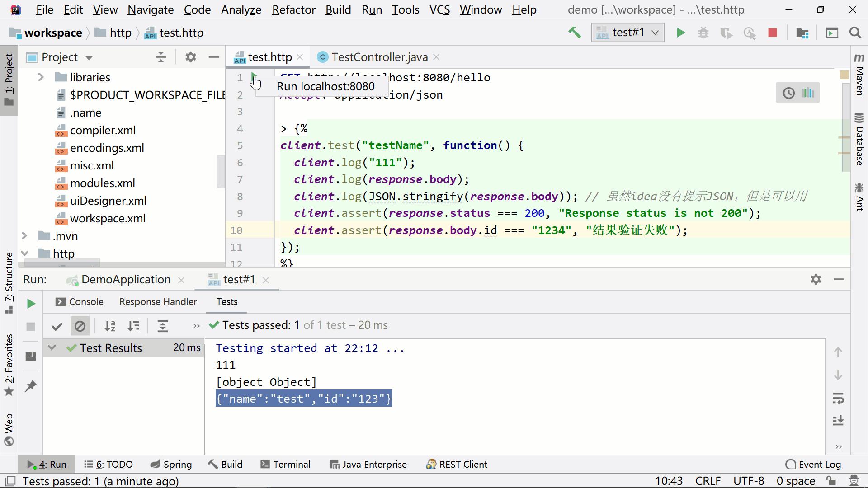Switch to the Response Handler tab

click(x=158, y=302)
